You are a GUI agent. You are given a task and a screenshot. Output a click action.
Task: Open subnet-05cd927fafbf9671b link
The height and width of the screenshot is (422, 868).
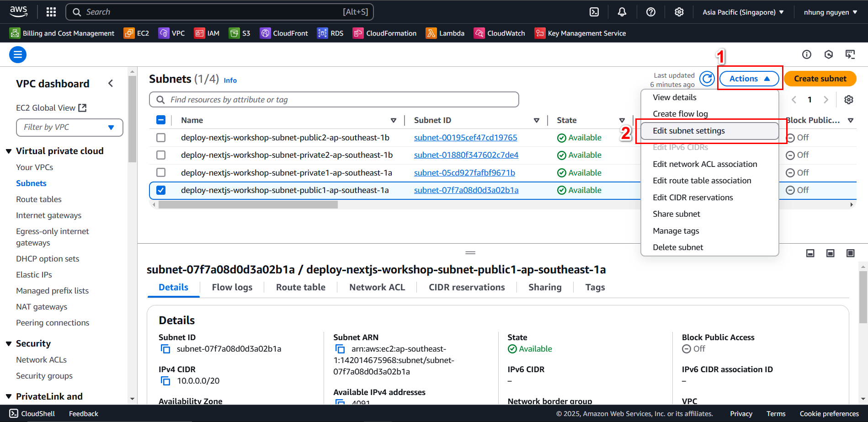point(464,173)
